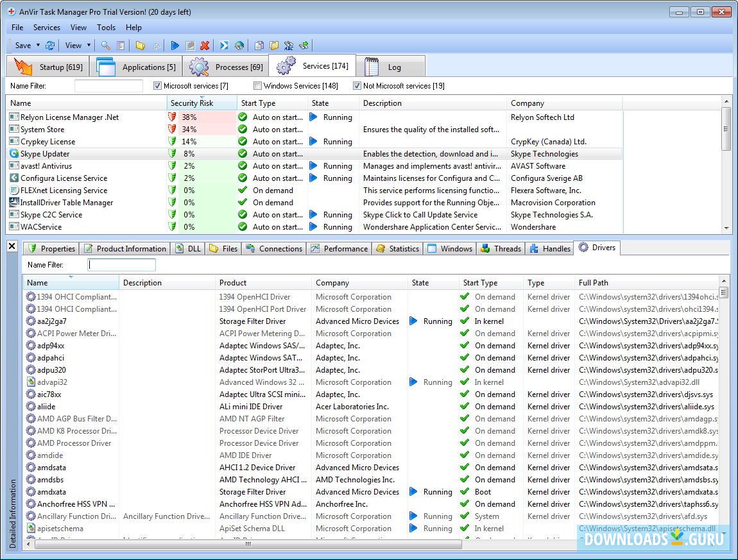Click the properties sheet toolbar icon
The height and width of the screenshot is (560, 738).
[120, 46]
